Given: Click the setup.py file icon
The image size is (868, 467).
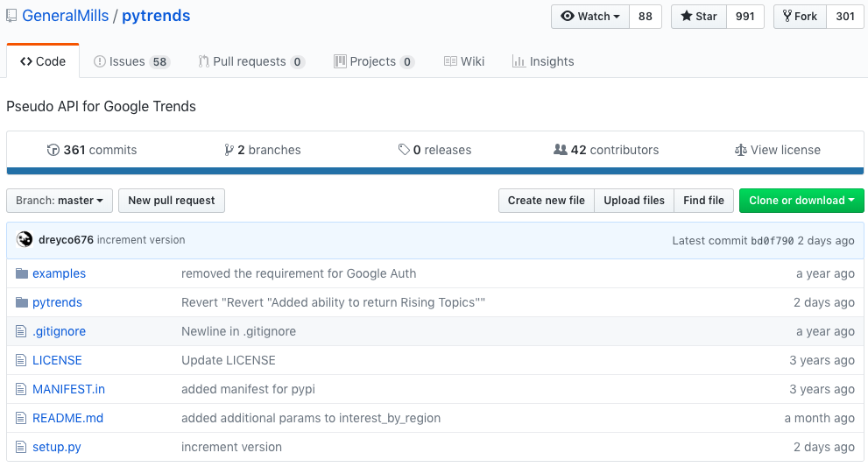Looking at the screenshot, I should [x=22, y=447].
